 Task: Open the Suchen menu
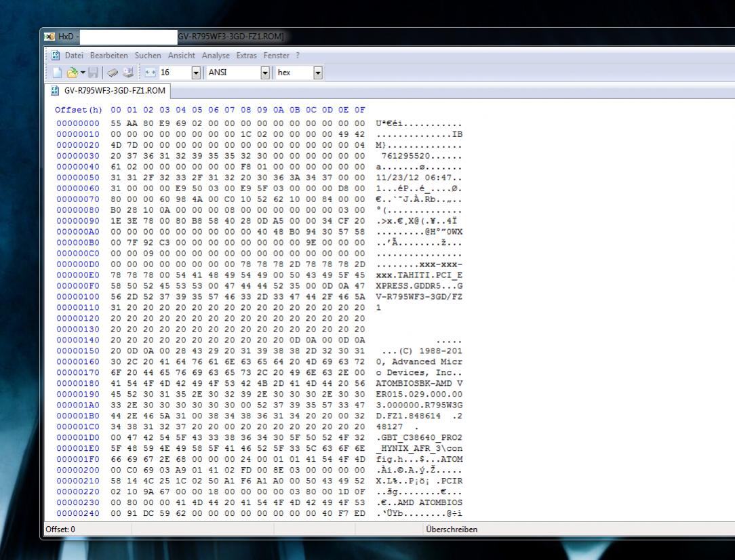point(148,56)
